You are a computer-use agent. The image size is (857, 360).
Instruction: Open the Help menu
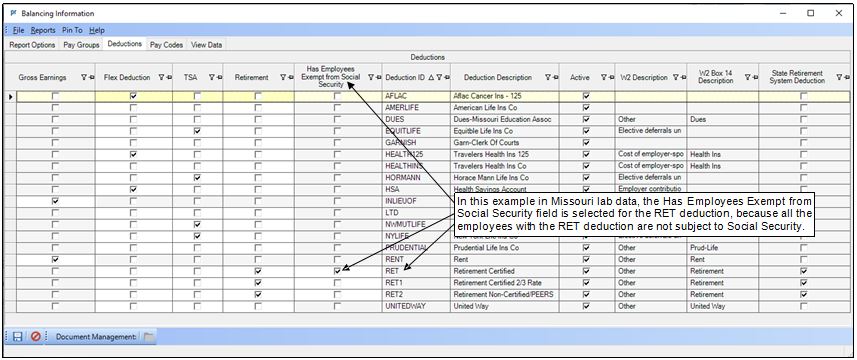[97, 31]
